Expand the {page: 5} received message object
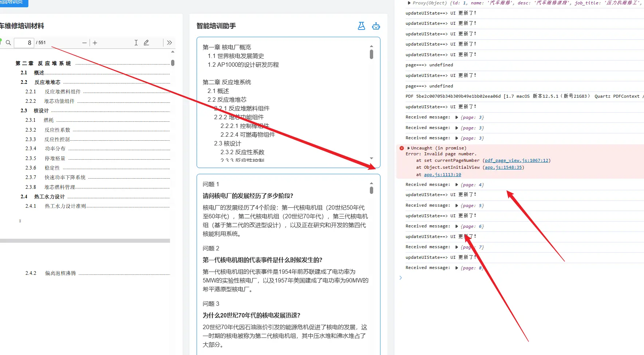 pyautogui.click(x=457, y=206)
